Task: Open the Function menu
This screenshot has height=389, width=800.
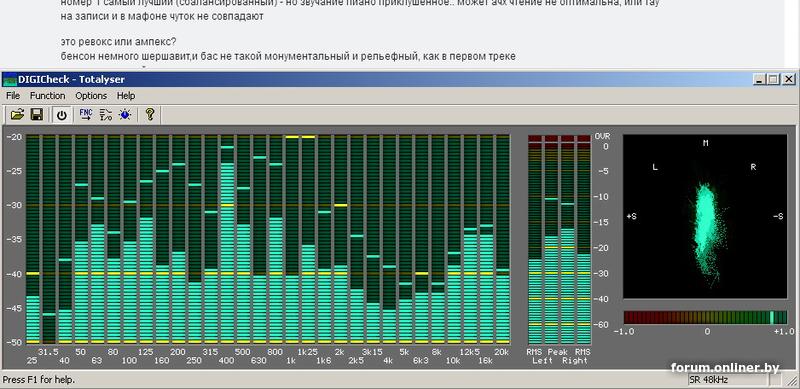Action: pos(47,95)
